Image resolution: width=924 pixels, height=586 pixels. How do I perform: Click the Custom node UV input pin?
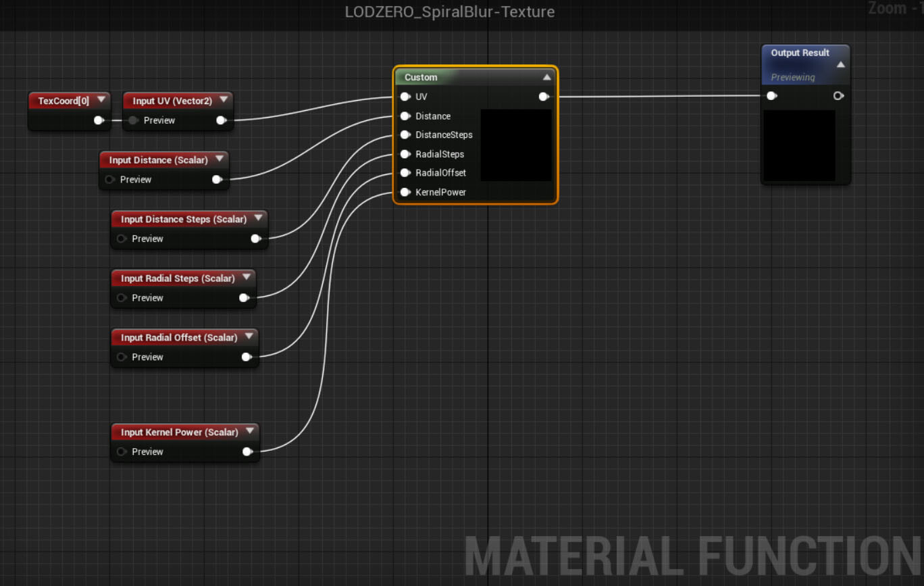pos(405,97)
